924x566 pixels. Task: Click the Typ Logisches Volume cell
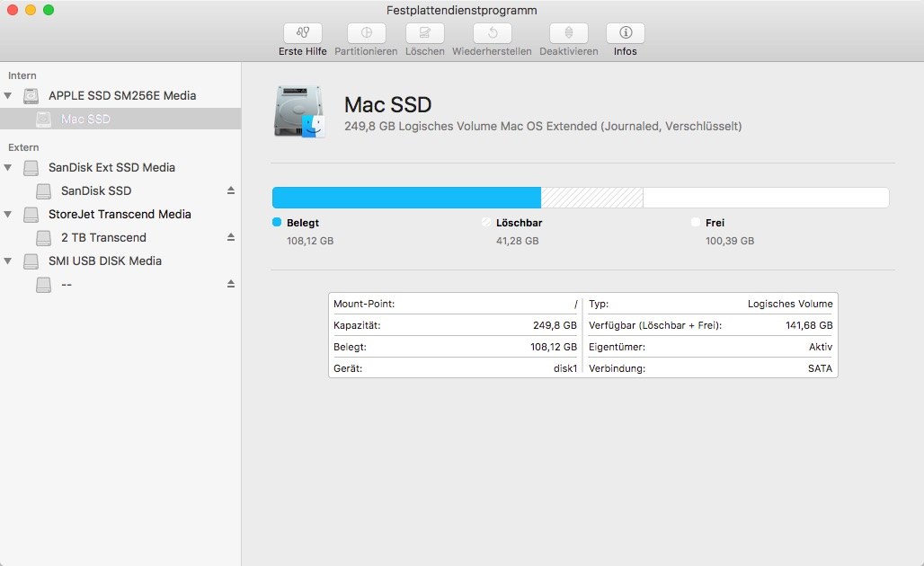click(711, 304)
